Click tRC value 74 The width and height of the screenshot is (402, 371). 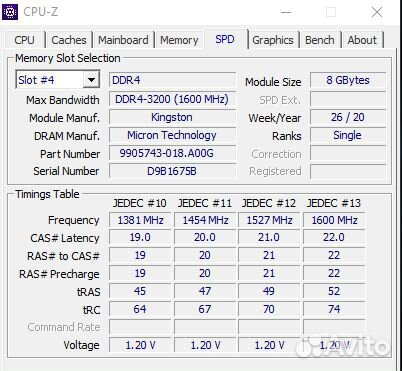(334, 309)
